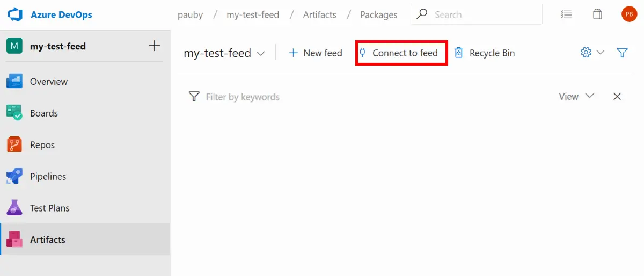The width and height of the screenshot is (644, 276).
Task: Select Artifacts in the sidebar
Action: pyautogui.click(x=47, y=239)
